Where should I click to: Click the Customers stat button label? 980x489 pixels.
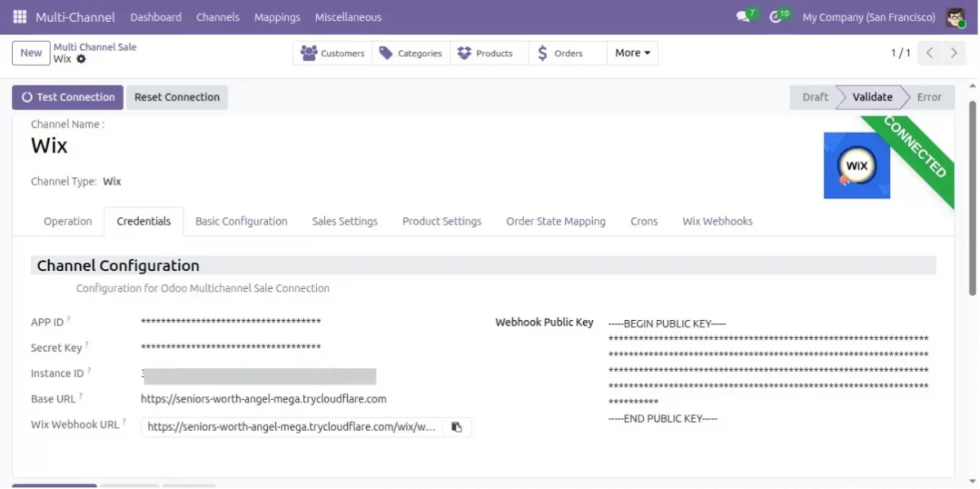click(x=343, y=53)
